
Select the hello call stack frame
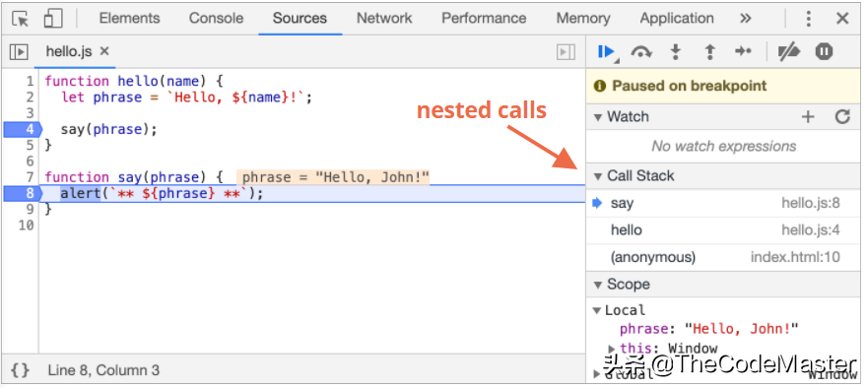click(723, 230)
